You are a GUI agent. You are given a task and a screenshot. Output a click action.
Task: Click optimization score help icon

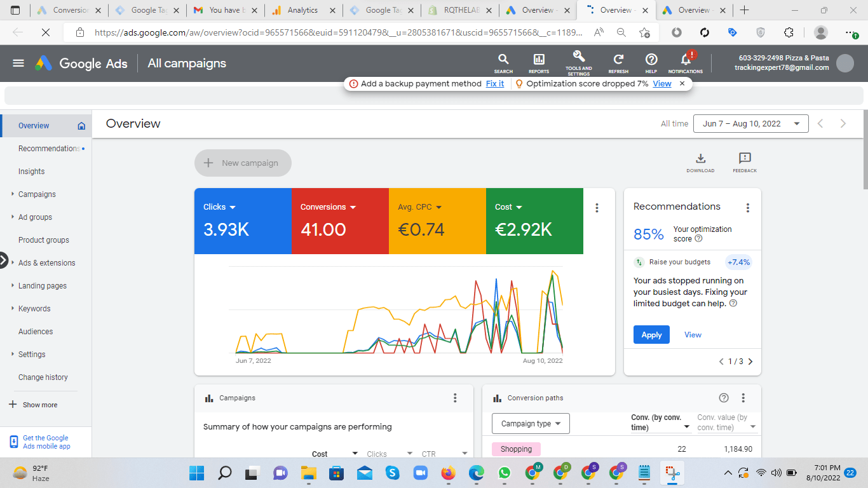[698, 239]
